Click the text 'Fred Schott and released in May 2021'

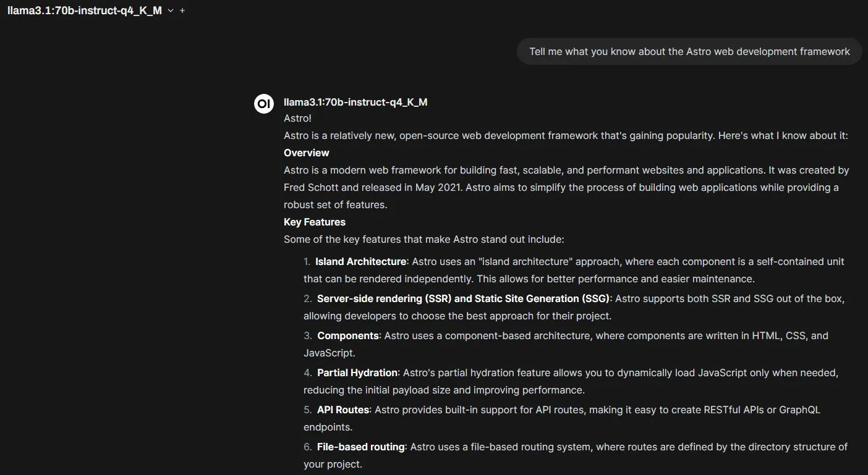click(x=373, y=187)
